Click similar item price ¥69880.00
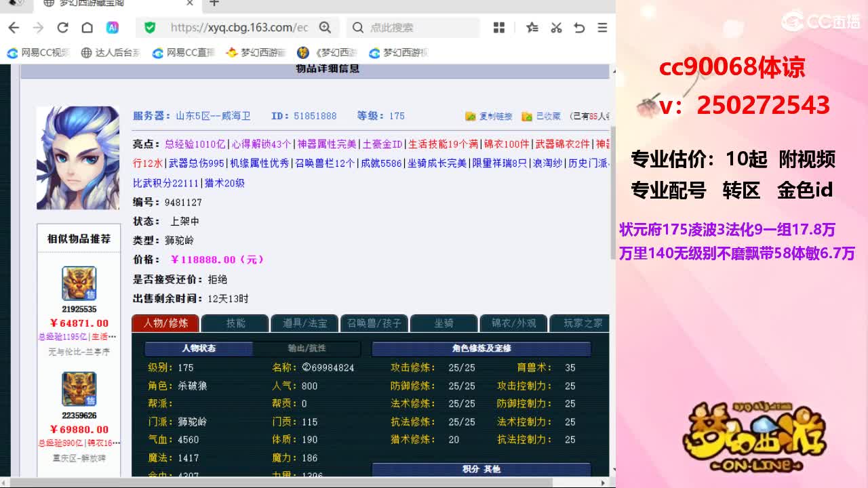 pyautogui.click(x=79, y=430)
